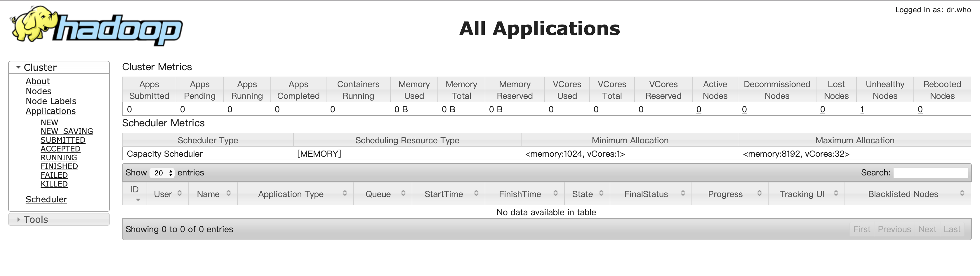Open the Applications link
The width and height of the screenshot is (980, 276).
(x=51, y=111)
